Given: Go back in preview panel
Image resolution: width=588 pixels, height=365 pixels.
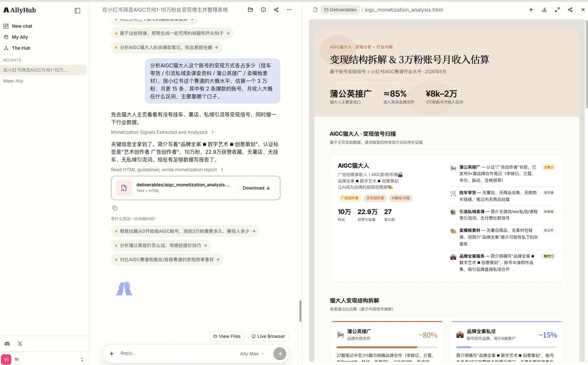Looking at the screenshot, I should 531,10.
